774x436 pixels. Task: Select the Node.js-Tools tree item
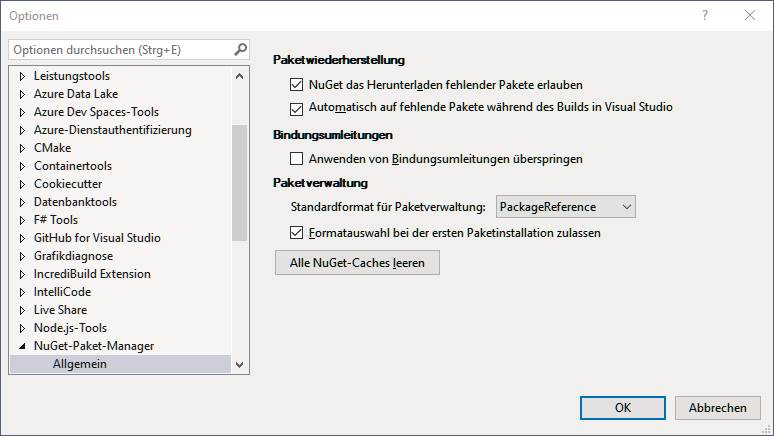coord(70,328)
